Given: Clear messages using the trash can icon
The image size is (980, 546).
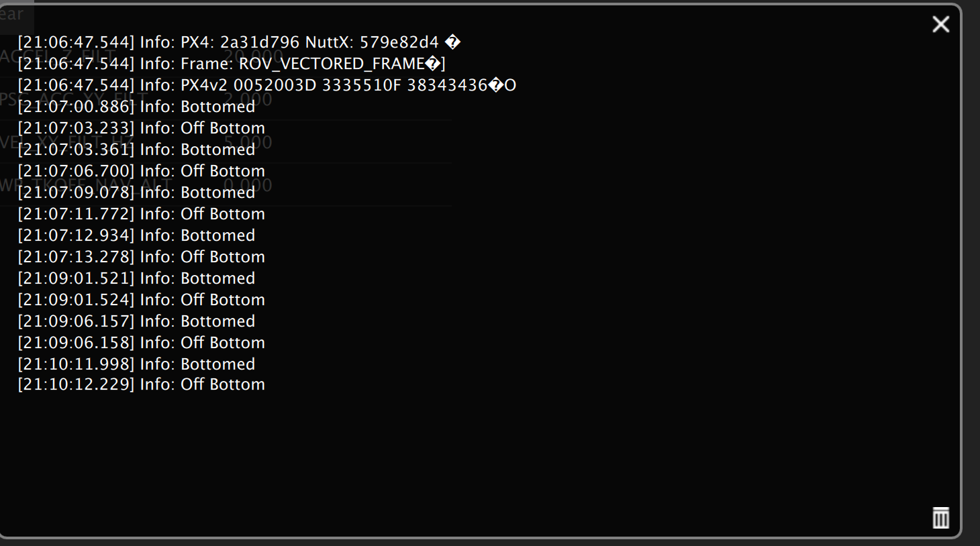Looking at the screenshot, I should tap(940, 517).
